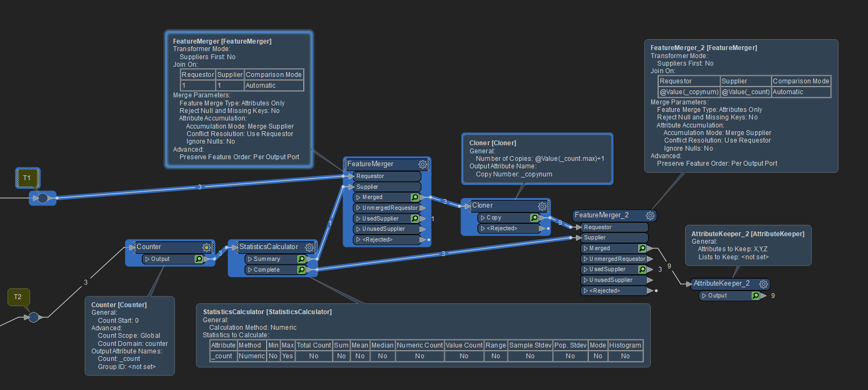868x390 pixels.
Task: Click '@Value(_count)' cell in FeatureMerger_2 table
Action: [x=745, y=92]
